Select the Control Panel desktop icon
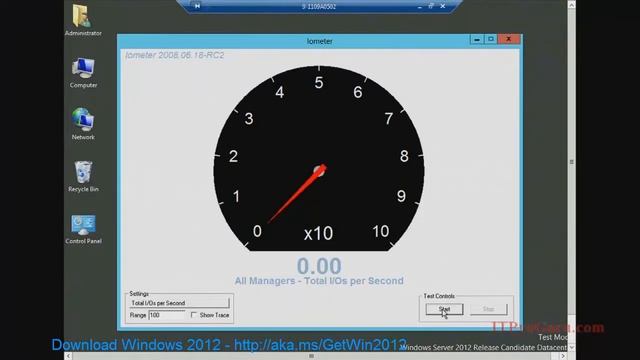This screenshot has width=640, height=360. tap(83, 229)
